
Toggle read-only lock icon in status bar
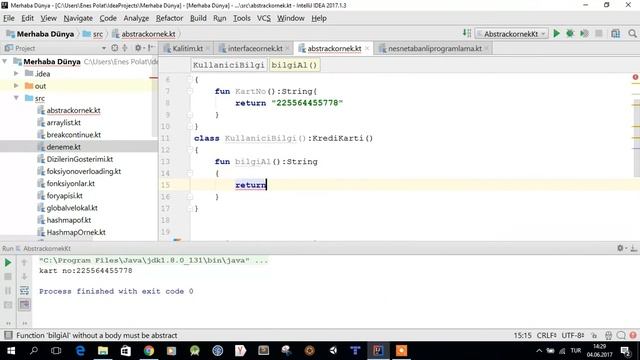[x=594, y=336]
